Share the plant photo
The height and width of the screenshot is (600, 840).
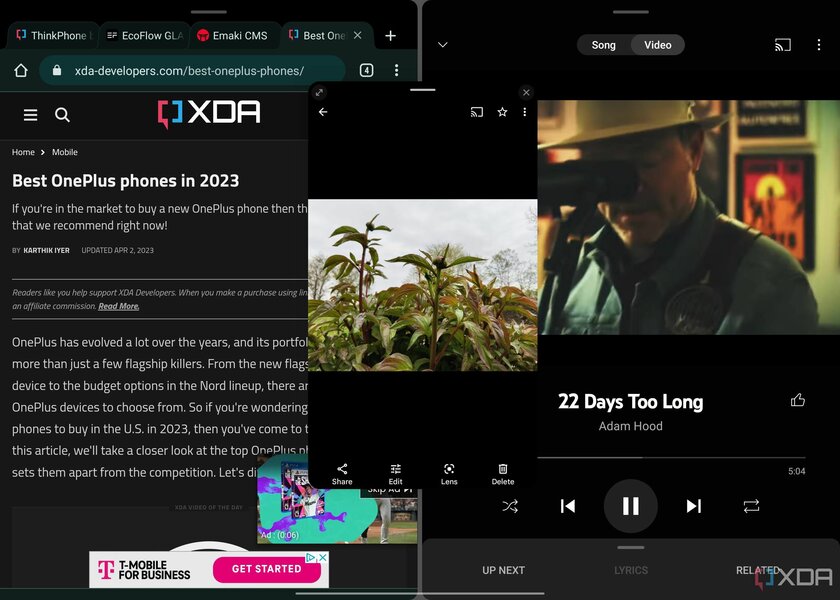click(342, 474)
